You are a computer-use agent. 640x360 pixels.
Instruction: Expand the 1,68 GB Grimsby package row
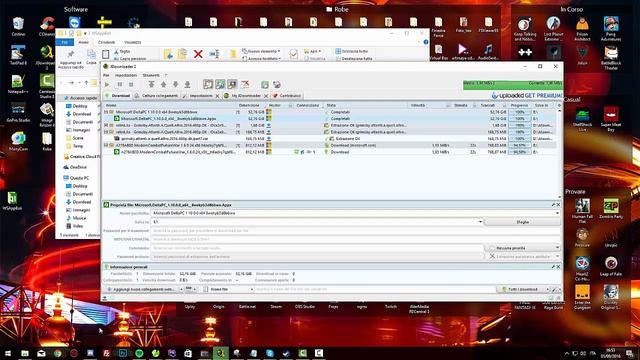[106, 125]
